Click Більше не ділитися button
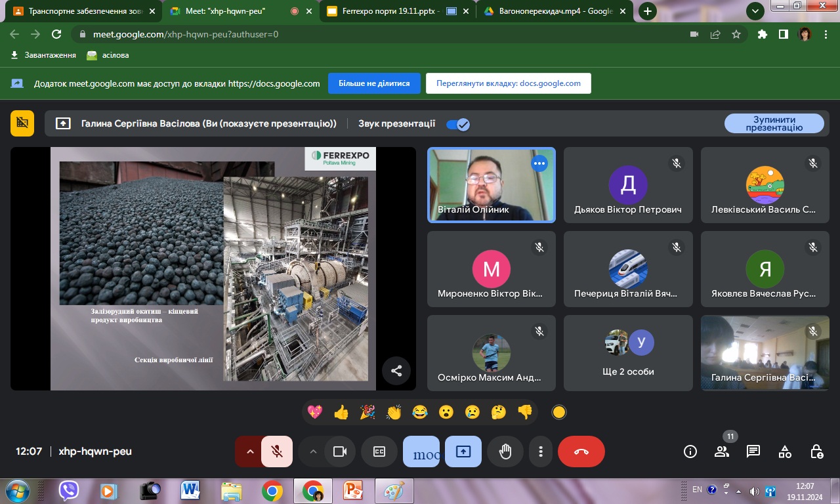The height and width of the screenshot is (504, 840). point(374,83)
